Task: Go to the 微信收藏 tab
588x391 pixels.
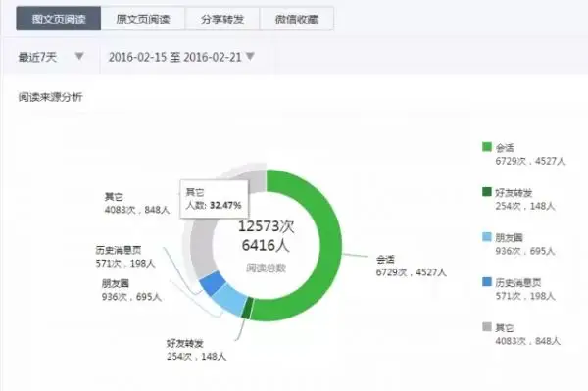Action: pos(297,19)
